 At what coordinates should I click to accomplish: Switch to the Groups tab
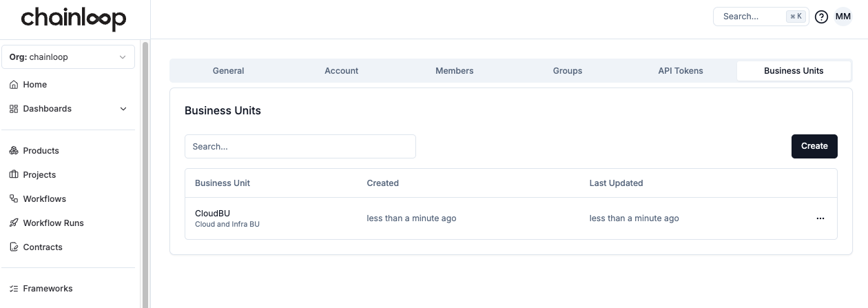click(x=568, y=71)
